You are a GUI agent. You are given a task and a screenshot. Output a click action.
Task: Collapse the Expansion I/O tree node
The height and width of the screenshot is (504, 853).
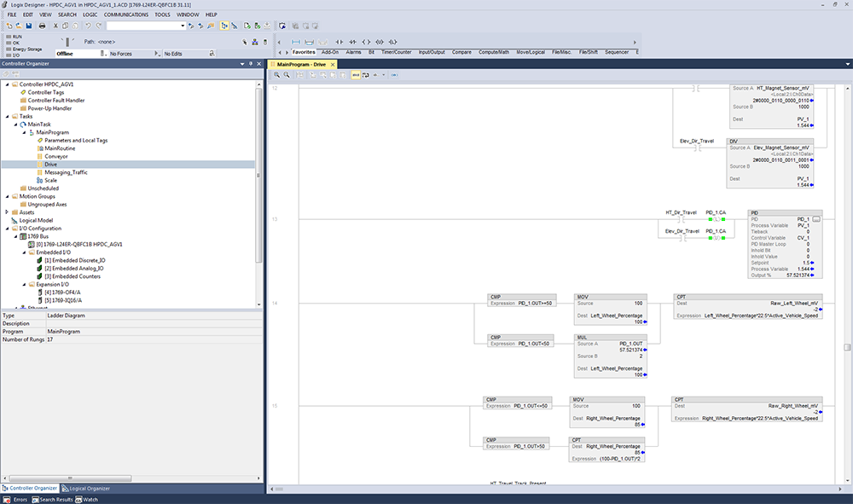pos(24,284)
